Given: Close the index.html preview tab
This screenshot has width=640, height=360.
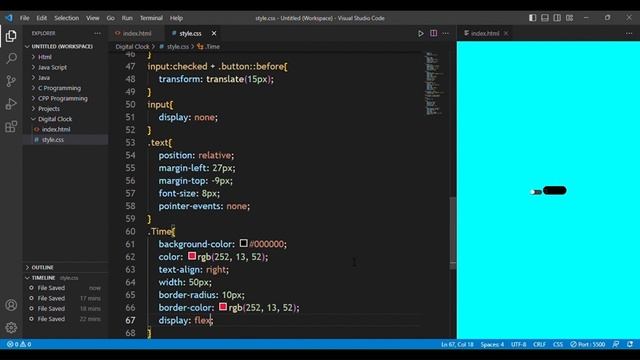Looking at the screenshot, I should [506, 33].
